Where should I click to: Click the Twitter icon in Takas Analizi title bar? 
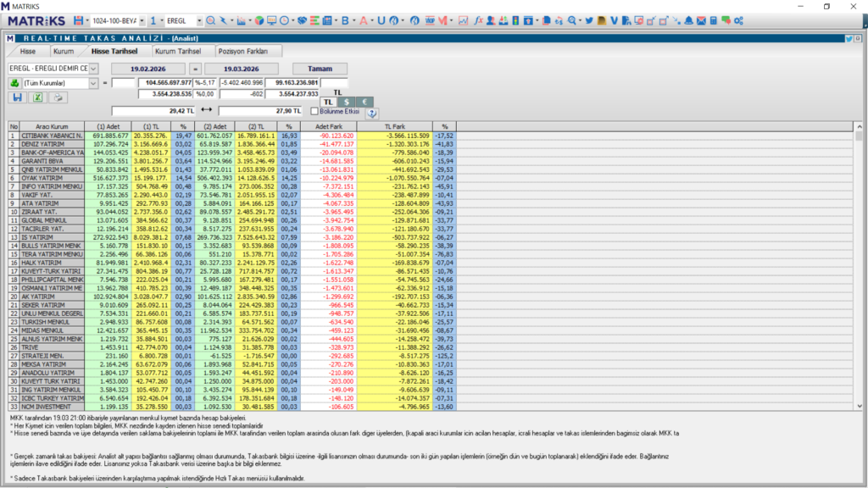pyautogui.click(x=849, y=39)
